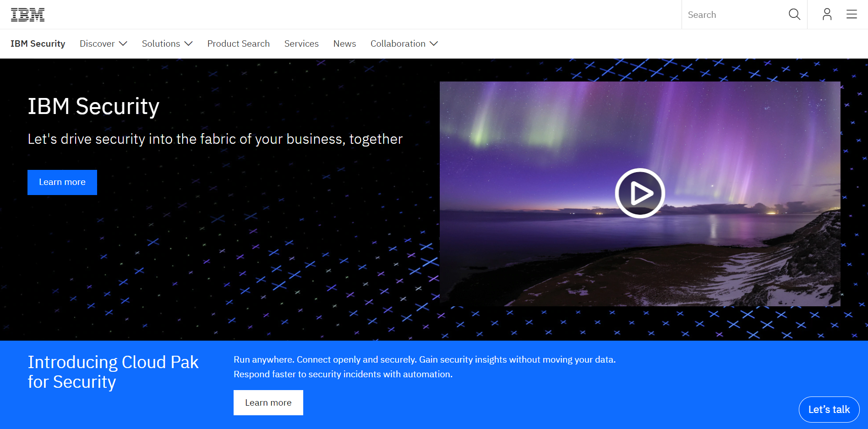Open the hamburger navigation menu

pyautogui.click(x=852, y=14)
